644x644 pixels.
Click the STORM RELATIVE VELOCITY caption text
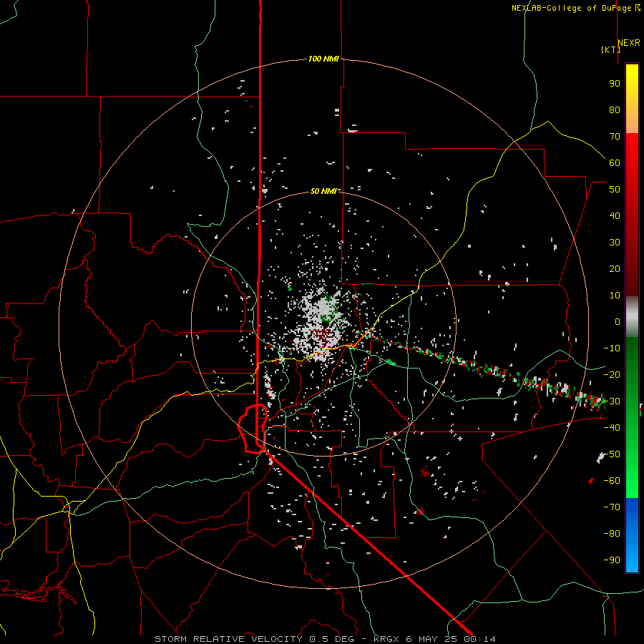[x=228, y=639]
